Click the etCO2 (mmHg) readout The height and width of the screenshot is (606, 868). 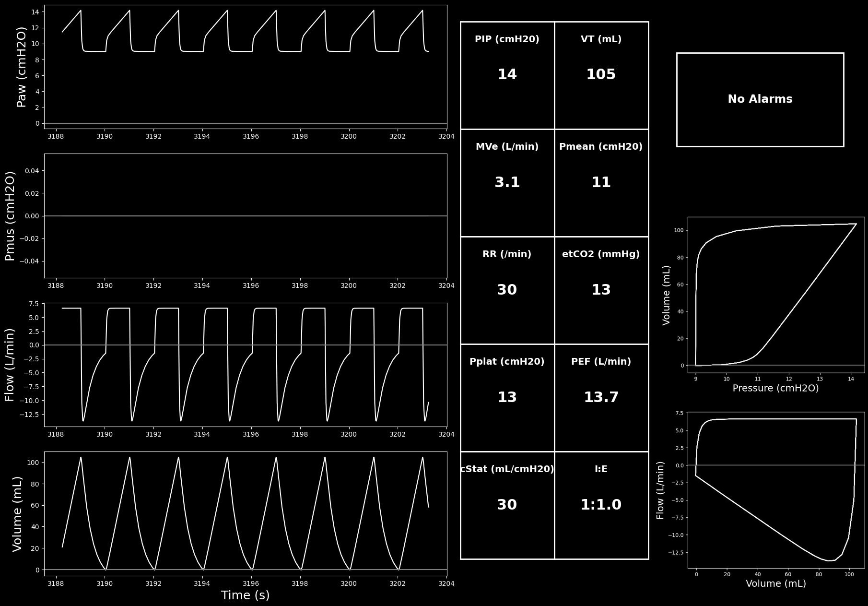(x=601, y=290)
